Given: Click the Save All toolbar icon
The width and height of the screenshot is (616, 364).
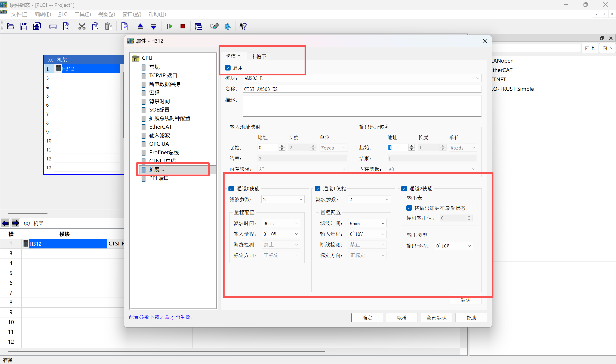Looking at the screenshot, I should point(37,26).
